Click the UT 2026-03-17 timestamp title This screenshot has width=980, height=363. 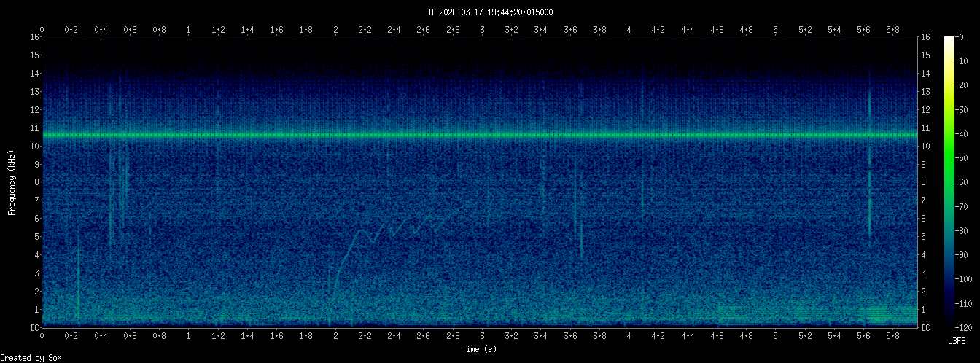(489, 12)
